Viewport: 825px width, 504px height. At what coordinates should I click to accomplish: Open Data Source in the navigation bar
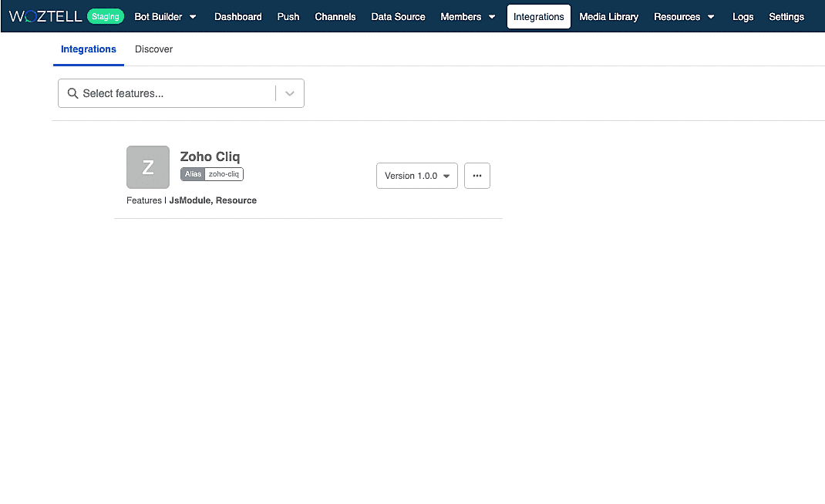pos(398,17)
